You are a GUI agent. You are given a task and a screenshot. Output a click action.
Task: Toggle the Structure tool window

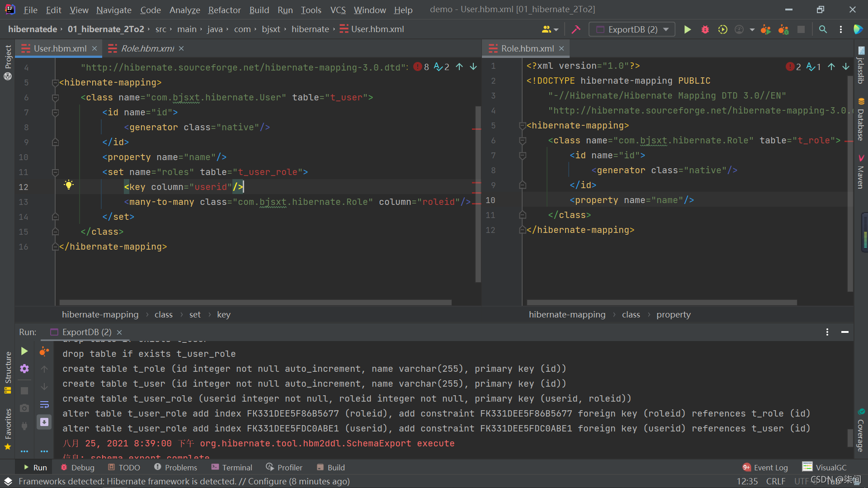point(8,373)
